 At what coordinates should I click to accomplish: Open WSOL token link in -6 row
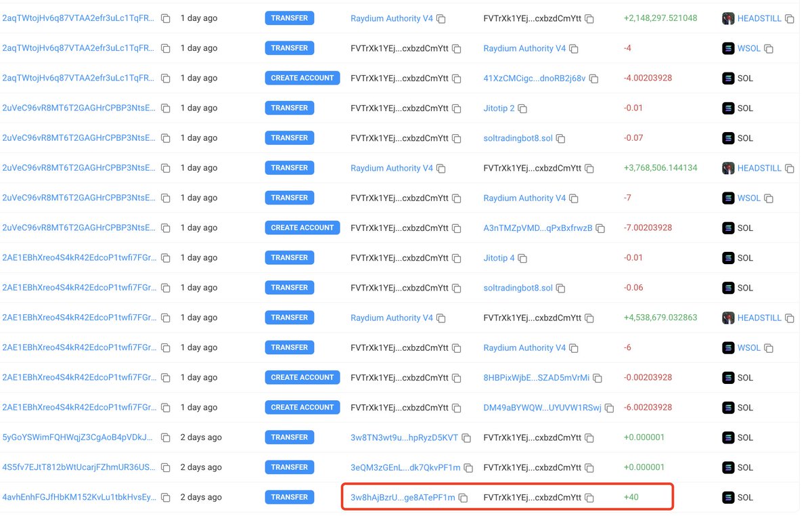[749, 347]
